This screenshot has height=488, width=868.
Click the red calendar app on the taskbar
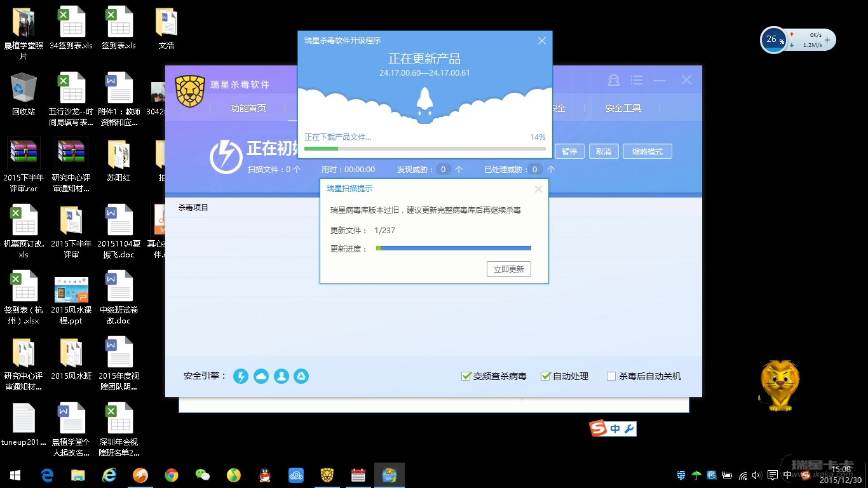click(358, 475)
